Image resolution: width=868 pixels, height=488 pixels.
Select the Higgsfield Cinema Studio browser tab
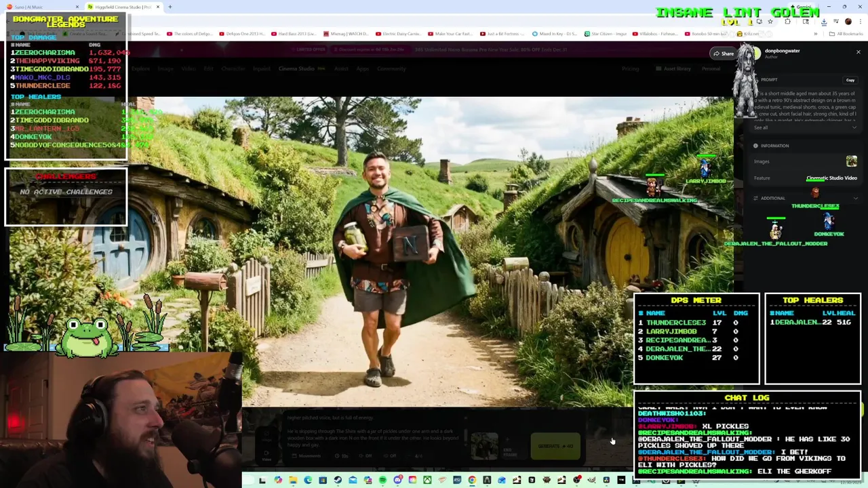(122, 7)
